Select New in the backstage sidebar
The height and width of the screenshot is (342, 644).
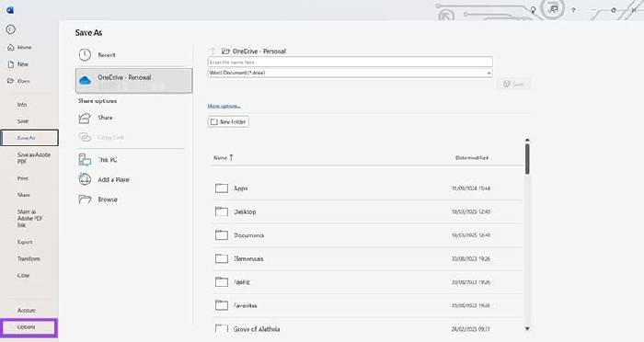[23, 64]
